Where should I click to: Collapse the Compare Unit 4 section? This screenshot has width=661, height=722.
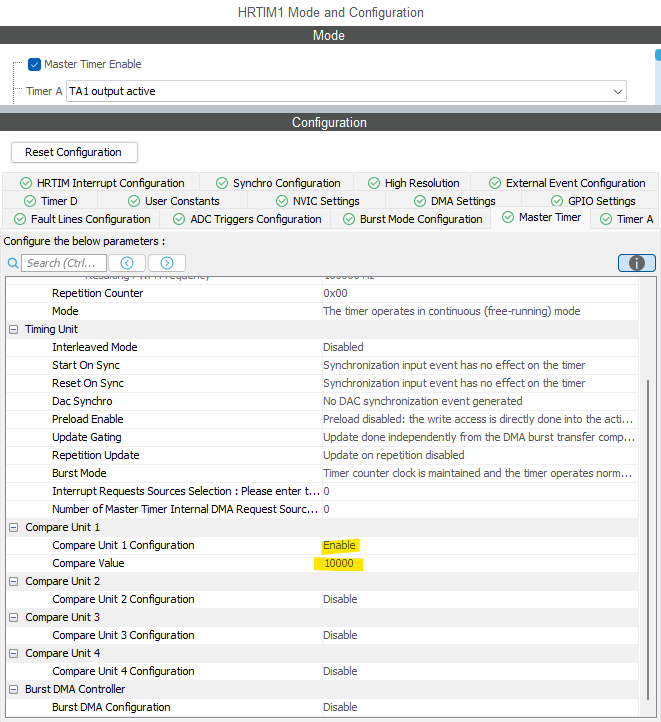(x=14, y=653)
